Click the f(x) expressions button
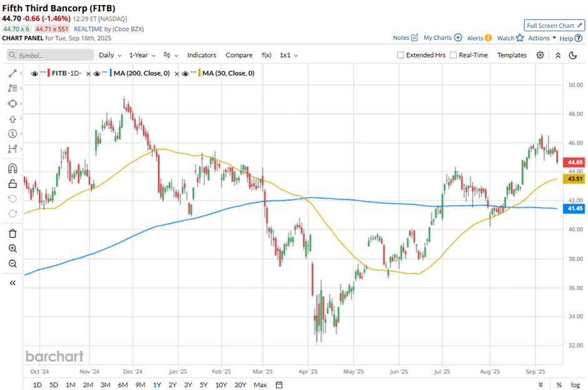This screenshot has height=390, width=588. tap(266, 55)
